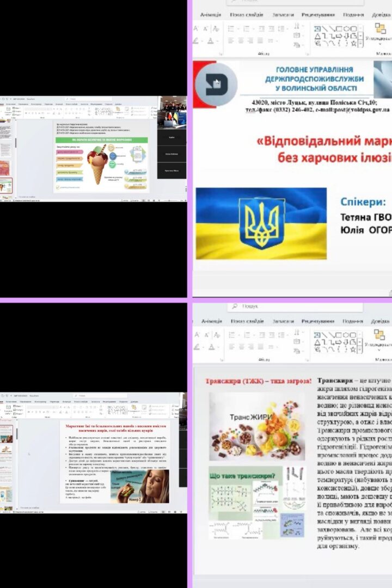Justify paragraph text in ribbon above the Трансжири slide
This screenshot has height=588, width=392.
coord(260,347)
